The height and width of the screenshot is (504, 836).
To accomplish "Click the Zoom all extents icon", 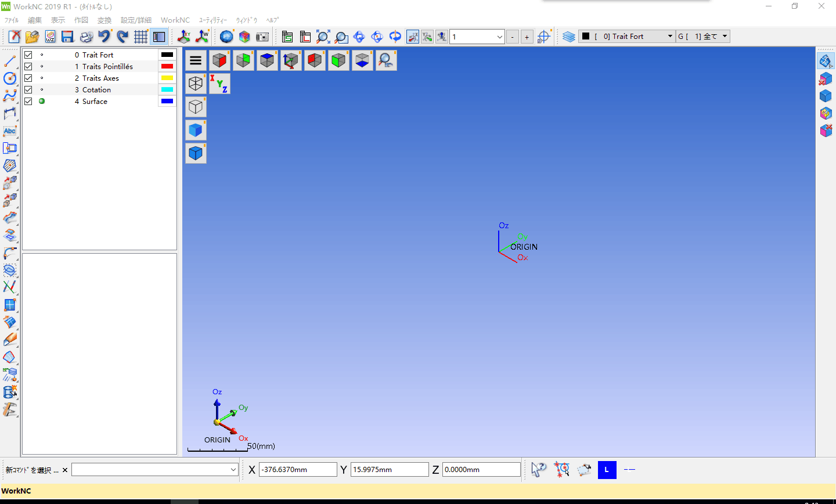I will pos(323,37).
